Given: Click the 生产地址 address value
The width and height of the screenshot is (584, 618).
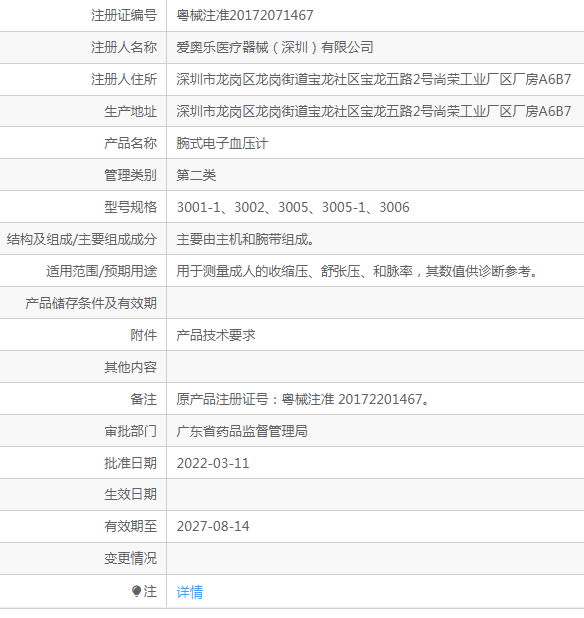Looking at the screenshot, I should (374, 111).
